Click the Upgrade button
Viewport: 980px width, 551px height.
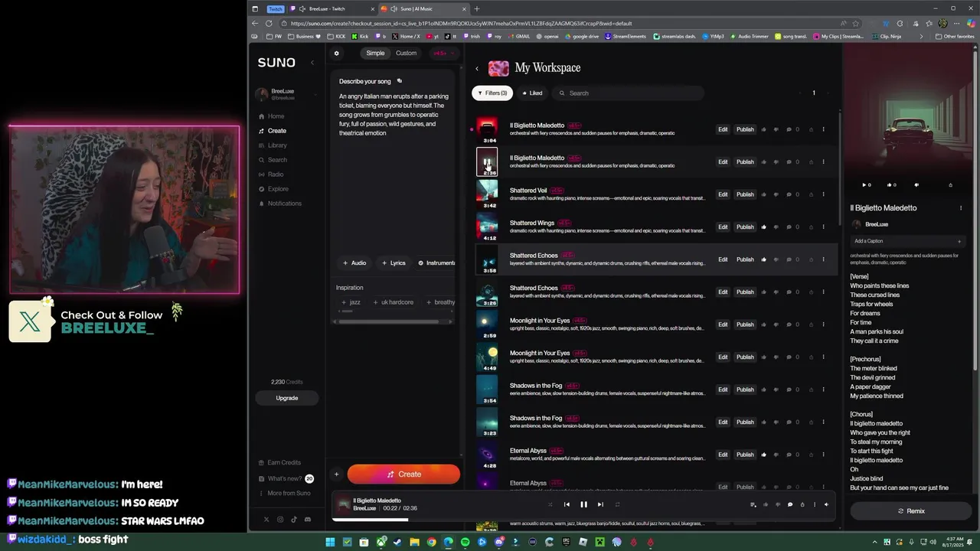287,398
